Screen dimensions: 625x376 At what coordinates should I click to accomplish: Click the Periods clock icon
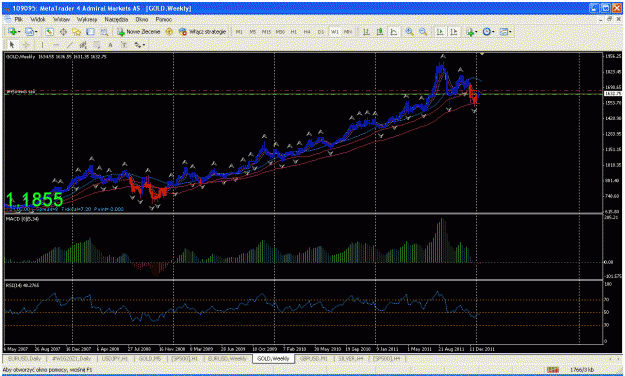click(x=487, y=32)
